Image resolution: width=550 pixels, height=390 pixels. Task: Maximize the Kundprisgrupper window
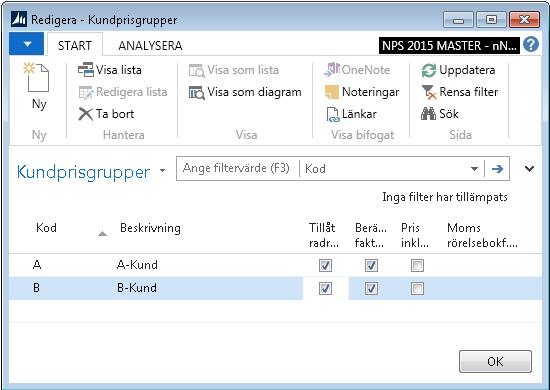click(x=491, y=20)
